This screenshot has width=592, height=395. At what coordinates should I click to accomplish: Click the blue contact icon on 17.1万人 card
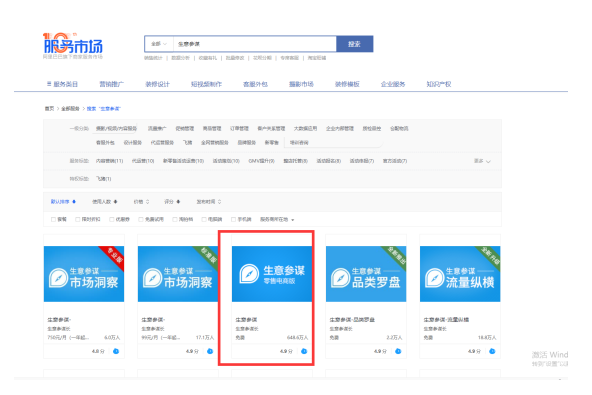(210, 351)
